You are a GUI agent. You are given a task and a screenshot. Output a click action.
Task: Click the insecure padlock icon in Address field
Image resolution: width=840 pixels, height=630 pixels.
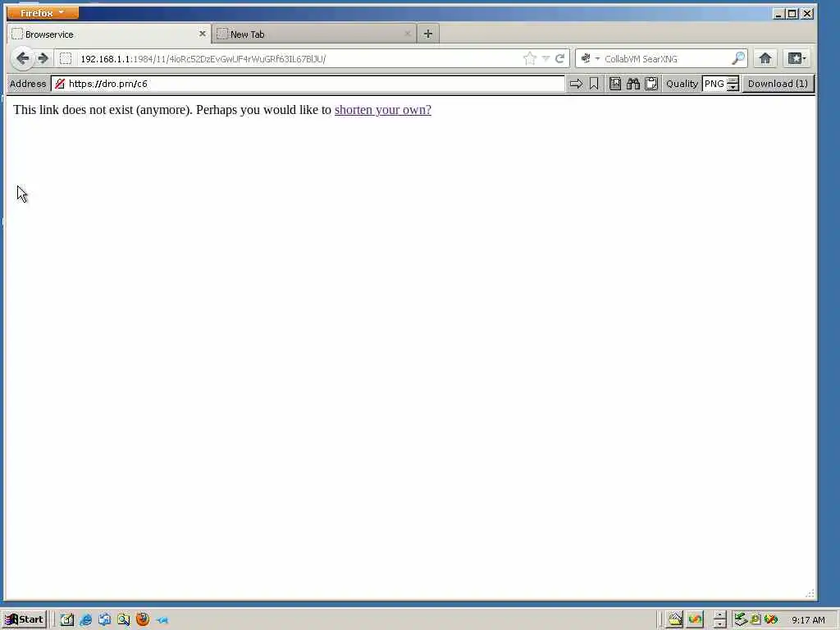click(59, 84)
